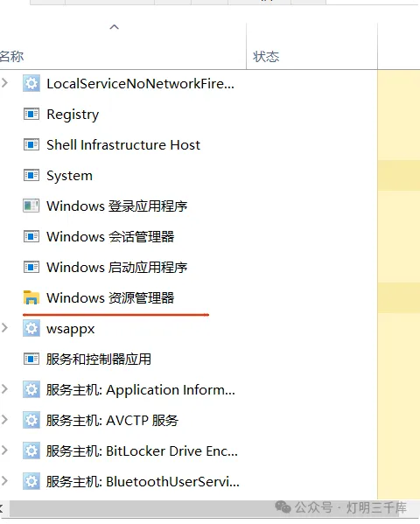Click the Windows 登录应用程序 icon
This screenshot has height=524, width=420.
pyautogui.click(x=31, y=206)
